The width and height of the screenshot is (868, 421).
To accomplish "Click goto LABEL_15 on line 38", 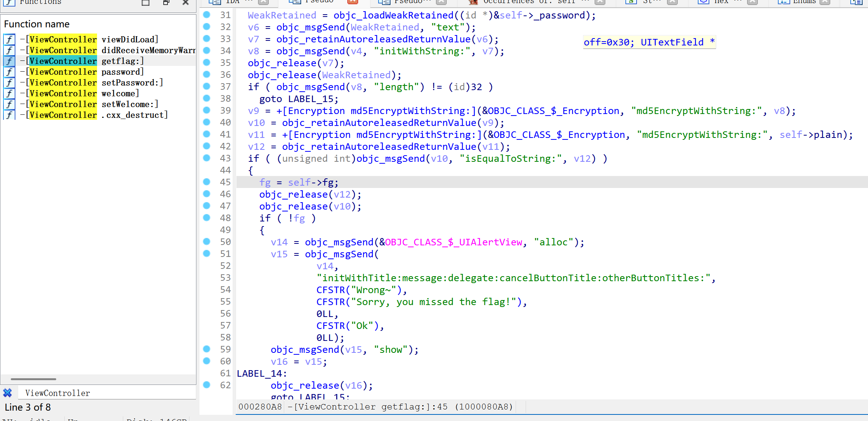I will 298,99.
